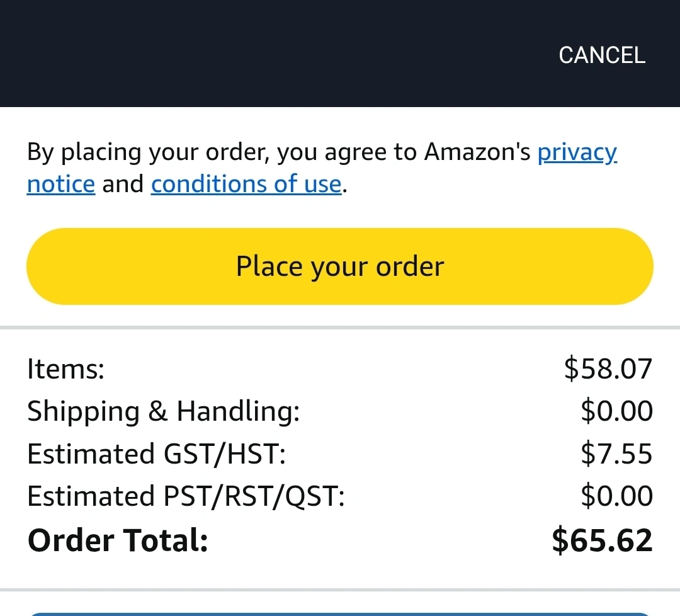Image resolution: width=680 pixels, height=616 pixels.
Task: Tap the CANCEL button in header
Action: pyautogui.click(x=602, y=55)
